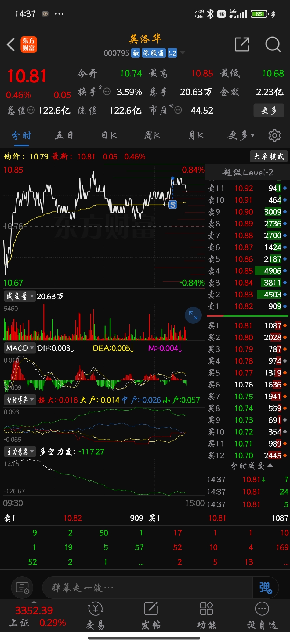Tap the 买1 queue header 10.81
The width and height of the screenshot is (290, 644).
pyautogui.click(x=218, y=518)
